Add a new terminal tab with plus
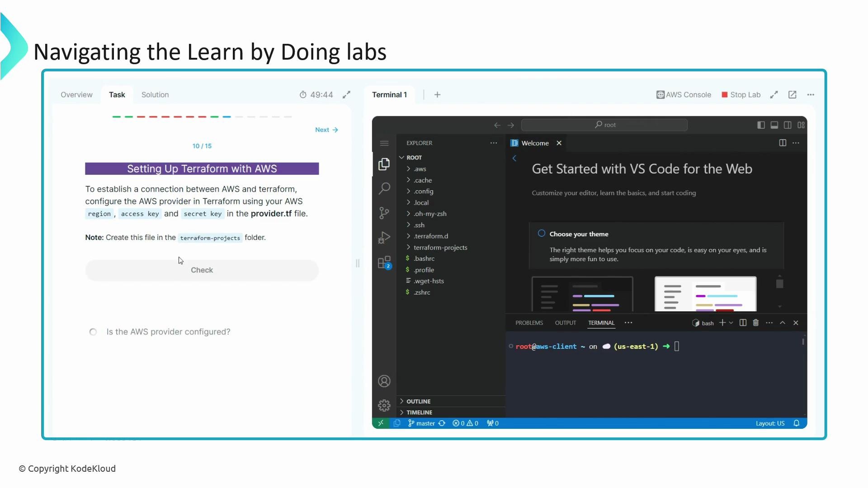 point(437,94)
